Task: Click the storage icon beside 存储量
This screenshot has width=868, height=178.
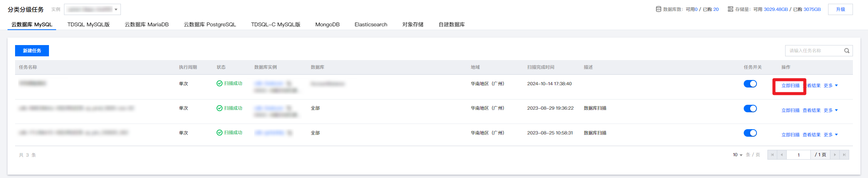Action: pyautogui.click(x=730, y=9)
